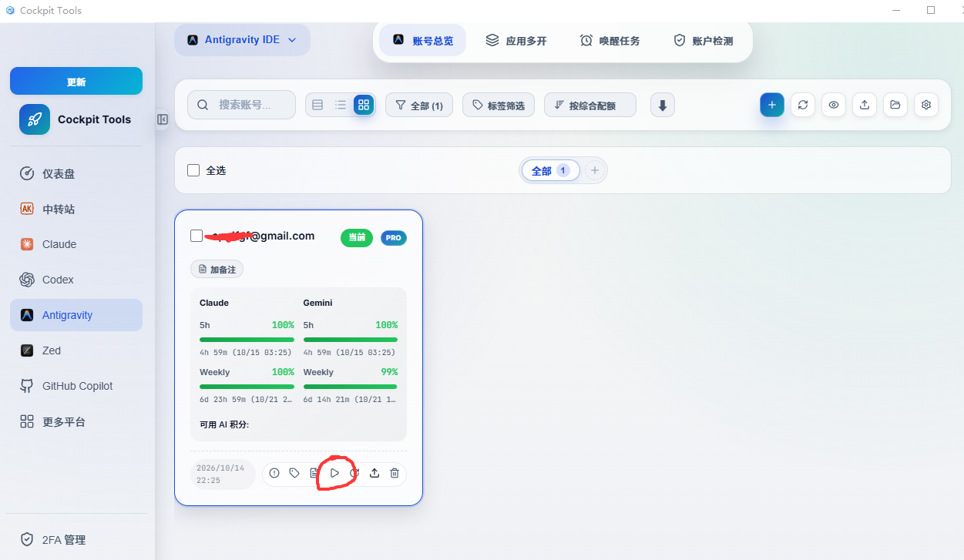Switch to the 账户检测 tab
This screenshot has width=964, height=560.
pyautogui.click(x=703, y=41)
